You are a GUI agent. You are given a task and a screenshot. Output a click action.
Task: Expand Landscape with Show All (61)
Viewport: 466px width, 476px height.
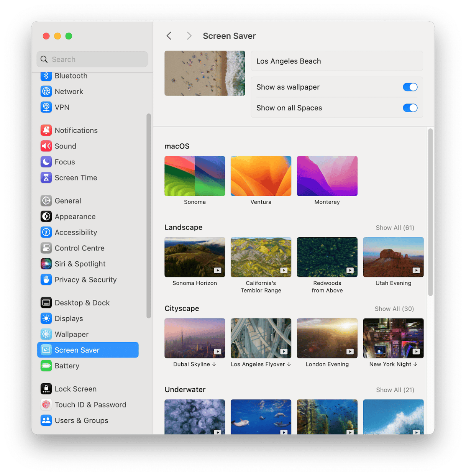tap(395, 228)
